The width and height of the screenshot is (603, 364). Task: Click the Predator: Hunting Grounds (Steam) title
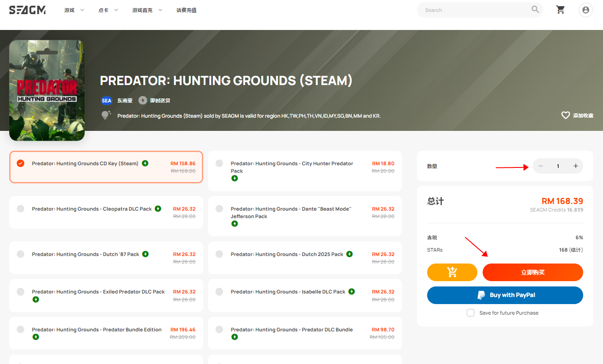coord(226,81)
